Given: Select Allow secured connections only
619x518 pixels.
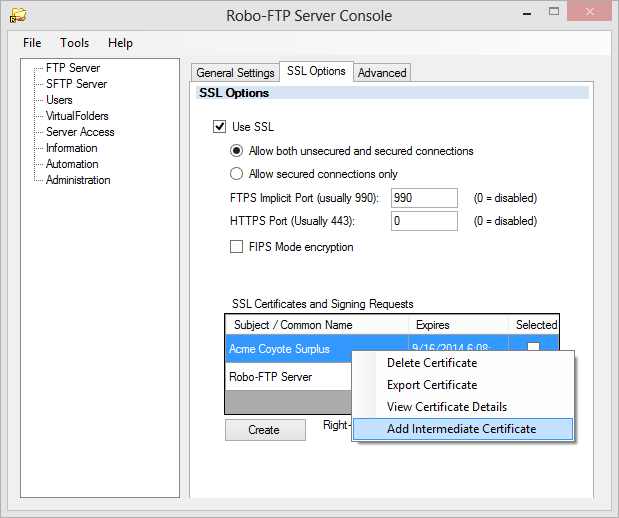Looking at the screenshot, I should 236,174.
